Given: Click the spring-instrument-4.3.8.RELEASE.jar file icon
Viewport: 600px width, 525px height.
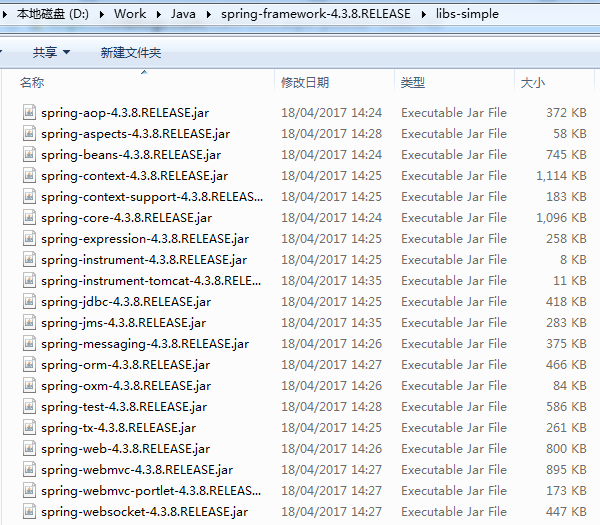Looking at the screenshot, I should (29, 260).
